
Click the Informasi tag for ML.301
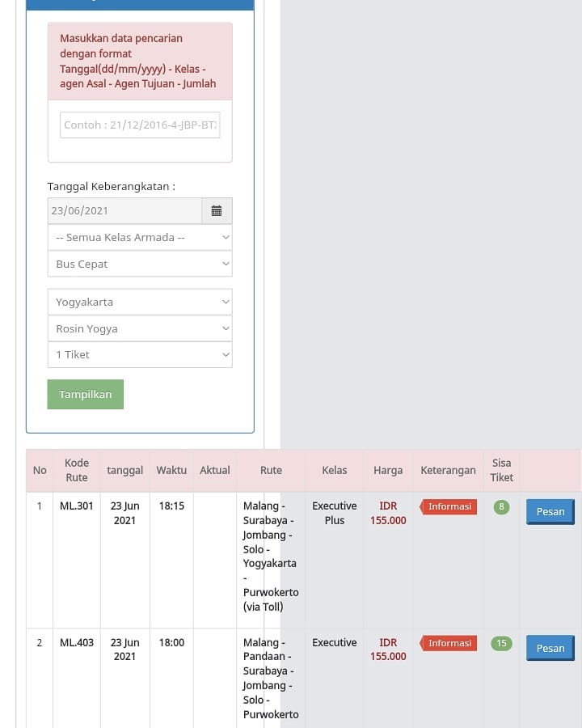pos(449,507)
